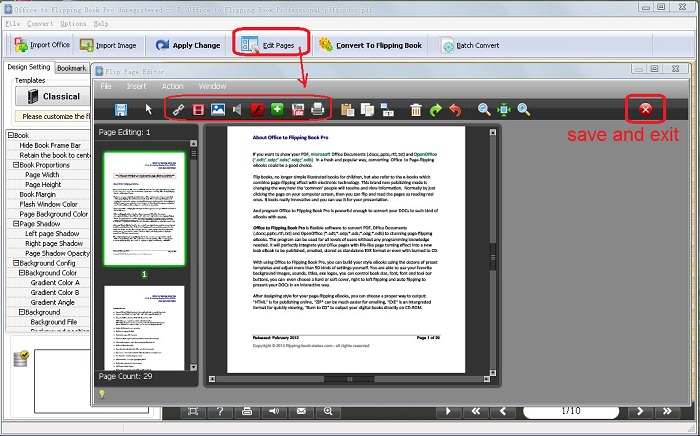Click the sound toggle in bottom bar
The image size is (700, 436).
[274, 411]
